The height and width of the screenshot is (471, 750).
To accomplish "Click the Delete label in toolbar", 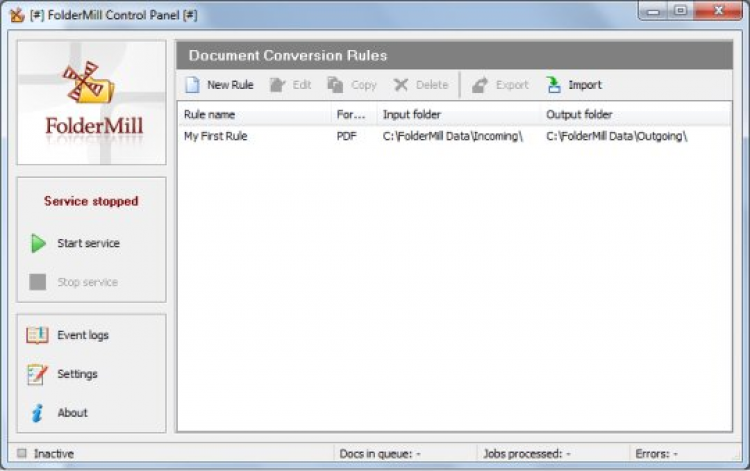I will coord(432,85).
